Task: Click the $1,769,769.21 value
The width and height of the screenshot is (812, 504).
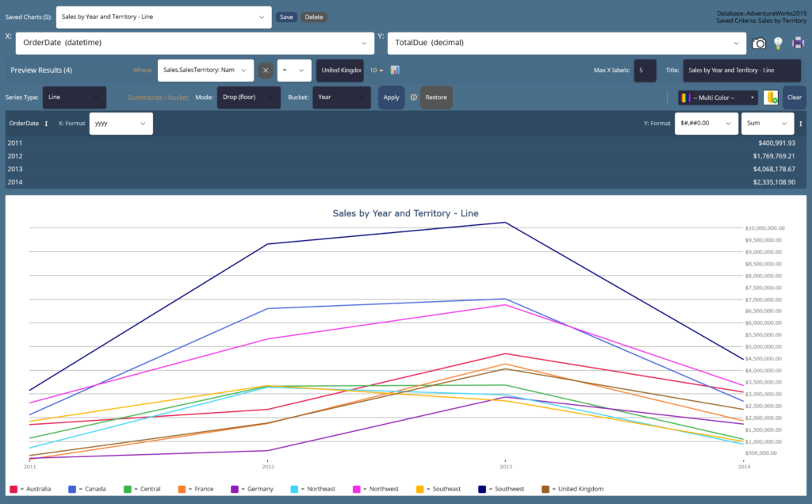Action: 774,156
